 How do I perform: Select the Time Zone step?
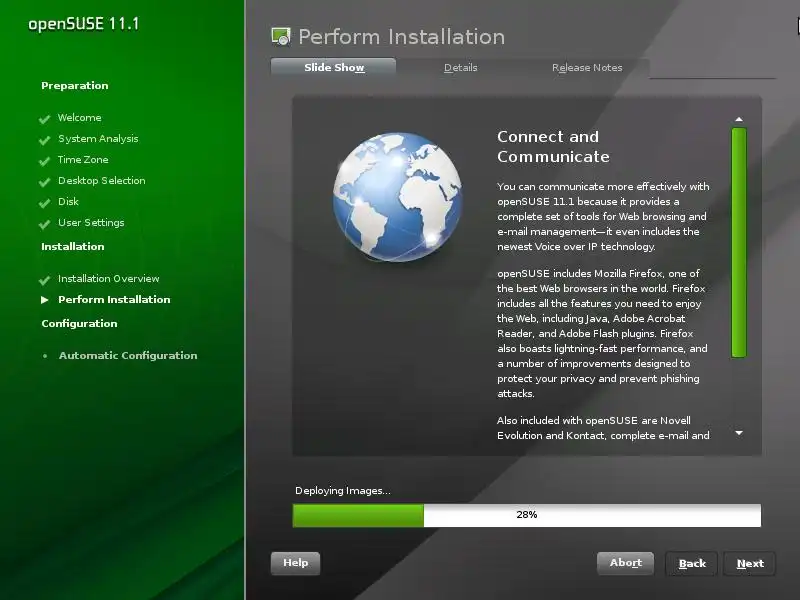coord(83,160)
